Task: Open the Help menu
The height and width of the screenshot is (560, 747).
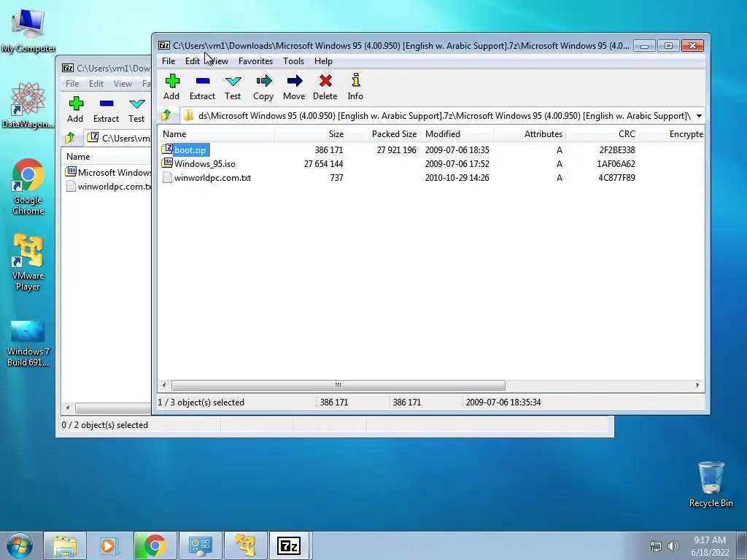Action: click(x=323, y=61)
